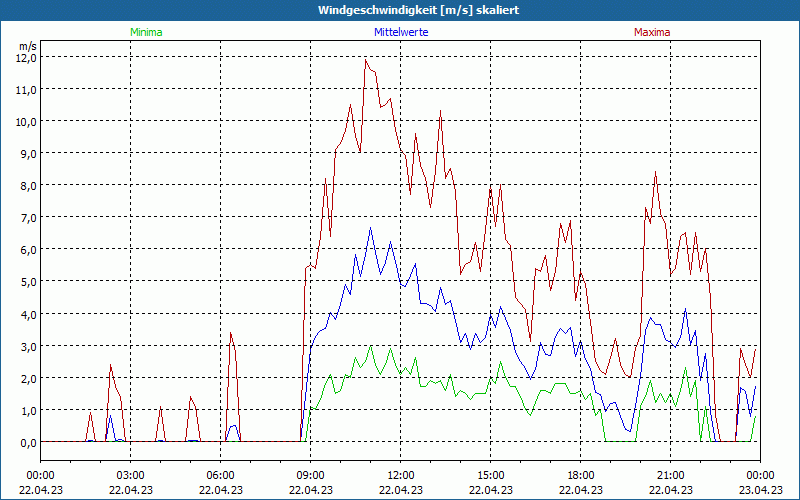
Task: Click the 03:00 time axis label
Action: click(x=131, y=476)
